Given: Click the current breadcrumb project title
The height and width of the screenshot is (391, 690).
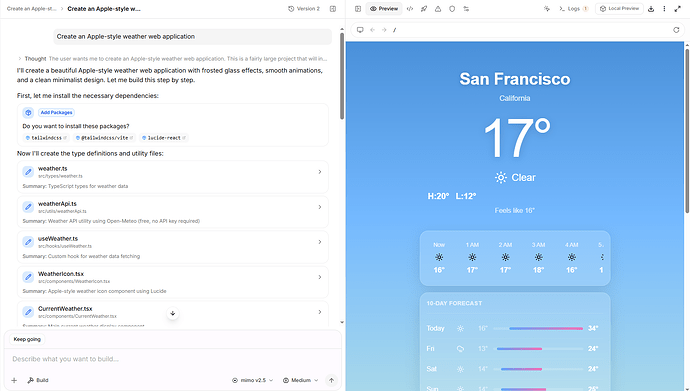Looking at the screenshot, I should pyautogui.click(x=104, y=9).
